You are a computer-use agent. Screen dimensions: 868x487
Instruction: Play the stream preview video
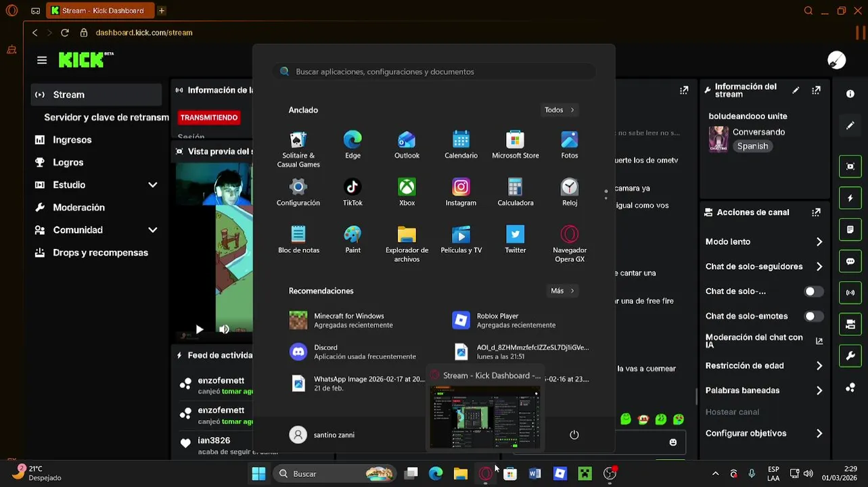(200, 329)
